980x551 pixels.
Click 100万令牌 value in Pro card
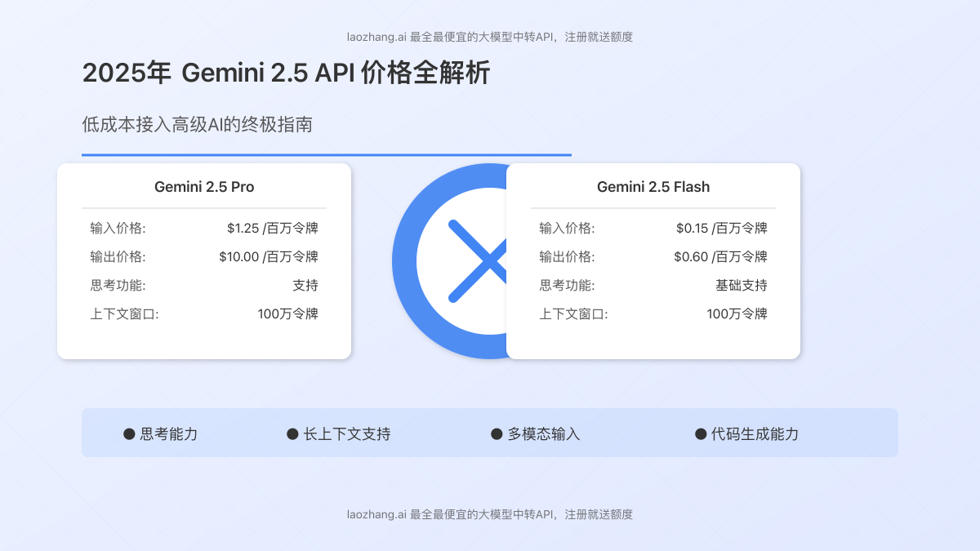click(x=288, y=314)
